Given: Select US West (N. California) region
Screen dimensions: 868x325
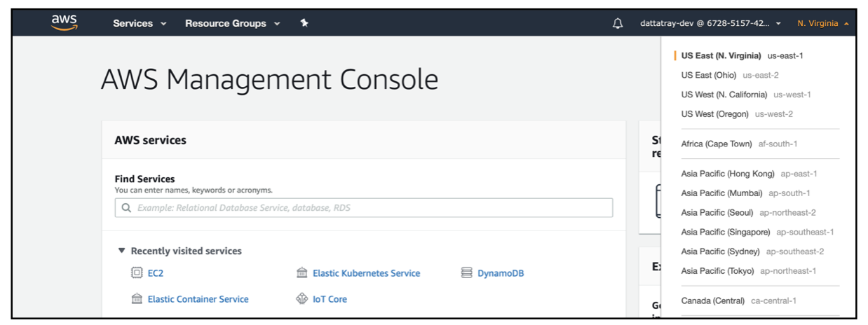Looking at the screenshot, I should tap(746, 95).
